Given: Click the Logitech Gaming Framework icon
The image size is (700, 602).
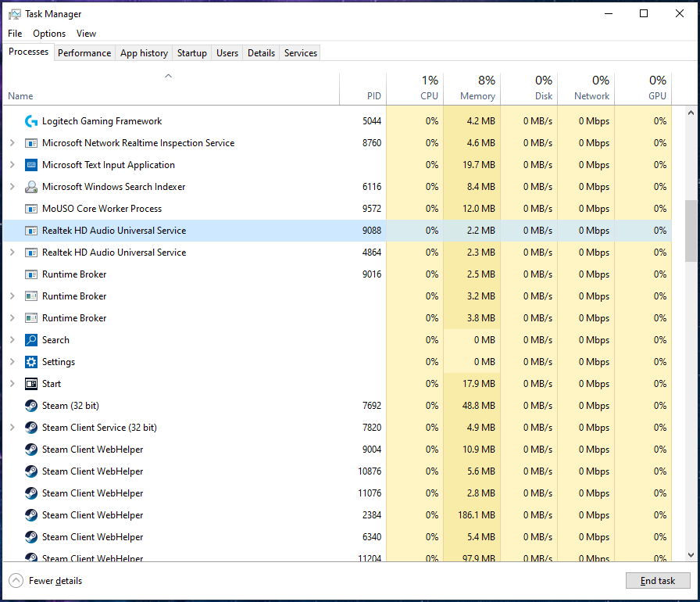Looking at the screenshot, I should pos(31,121).
